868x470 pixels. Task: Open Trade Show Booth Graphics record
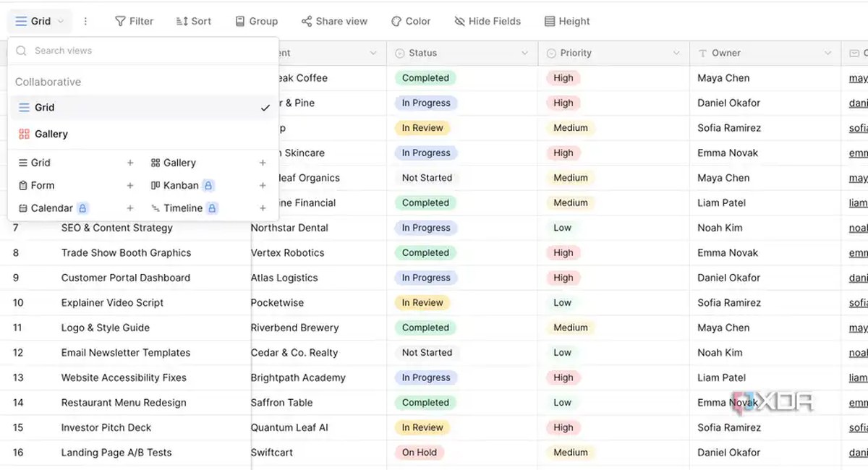126,253
